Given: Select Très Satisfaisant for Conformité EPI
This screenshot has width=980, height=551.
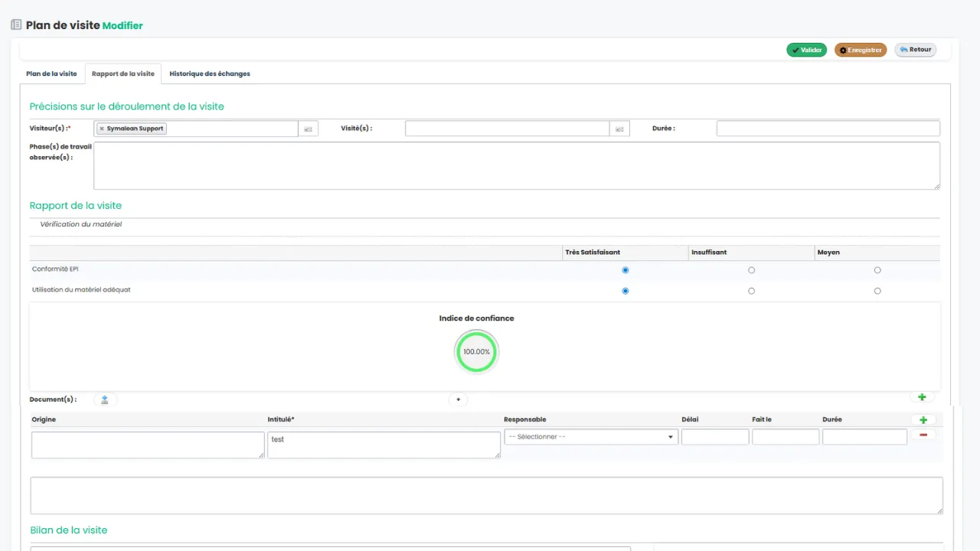Looking at the screenshot, I should [626, 270].
